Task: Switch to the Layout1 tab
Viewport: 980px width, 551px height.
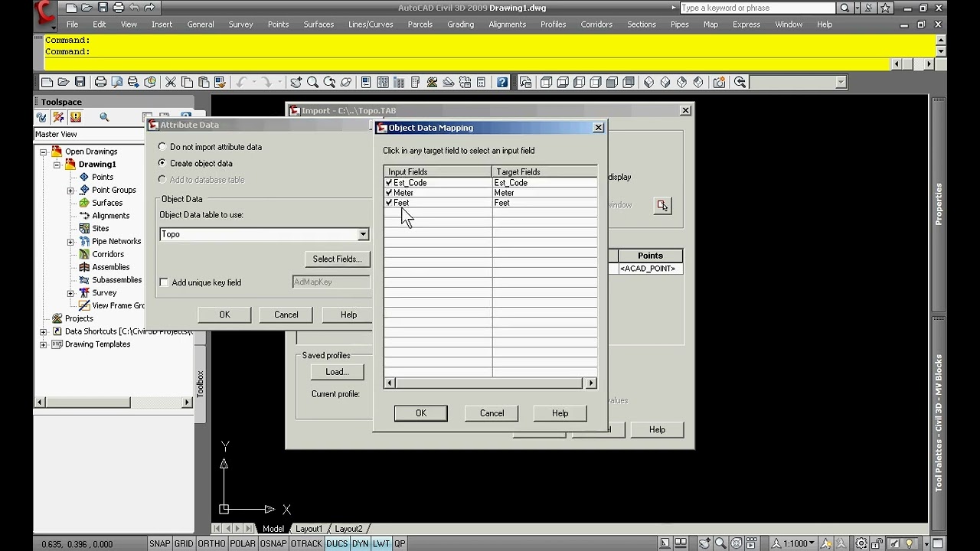Action: 309,529
